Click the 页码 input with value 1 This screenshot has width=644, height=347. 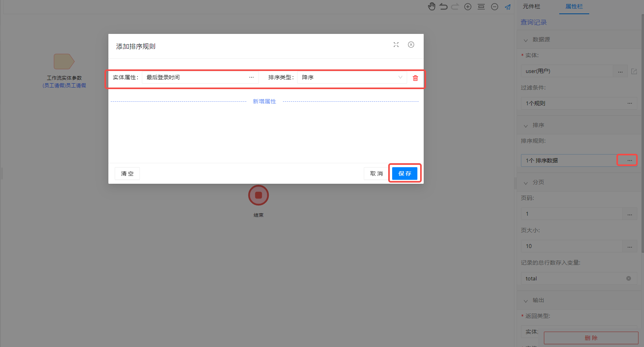(572, 214)
